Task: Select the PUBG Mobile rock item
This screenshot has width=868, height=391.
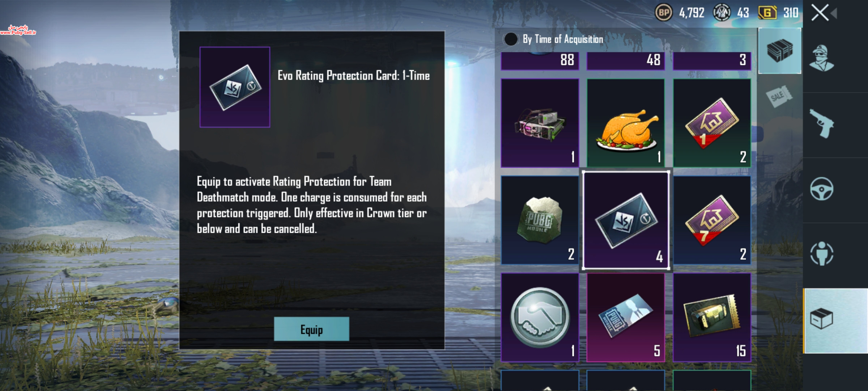Action: pyautogui.click(x=540, y=220)
